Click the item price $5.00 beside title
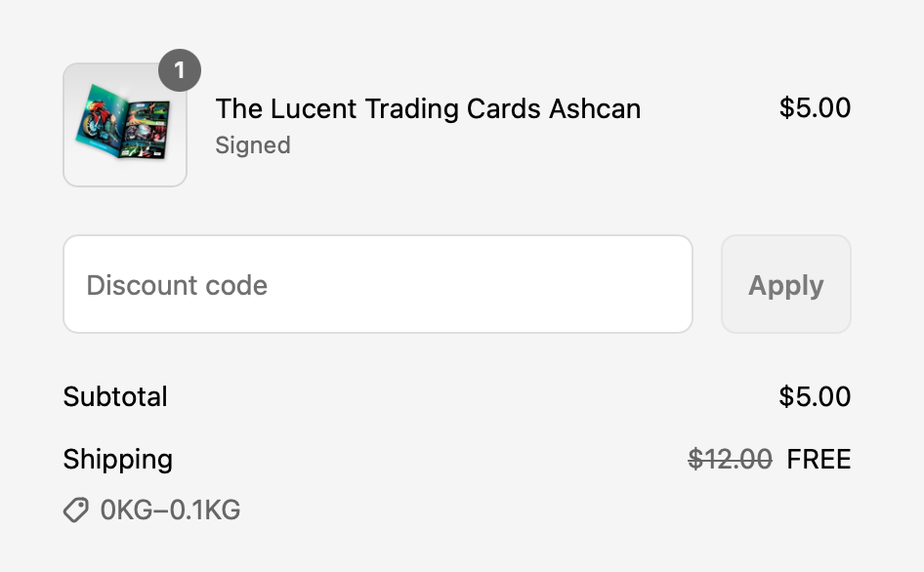The image size is (924, 572). coord(815,107)
